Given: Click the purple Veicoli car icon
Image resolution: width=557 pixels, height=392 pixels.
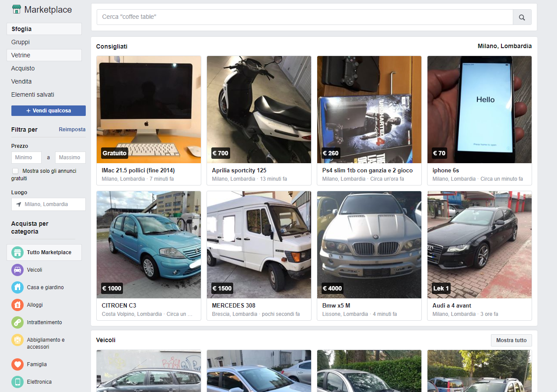Looking at the screenshot, I should coord(18,270).
